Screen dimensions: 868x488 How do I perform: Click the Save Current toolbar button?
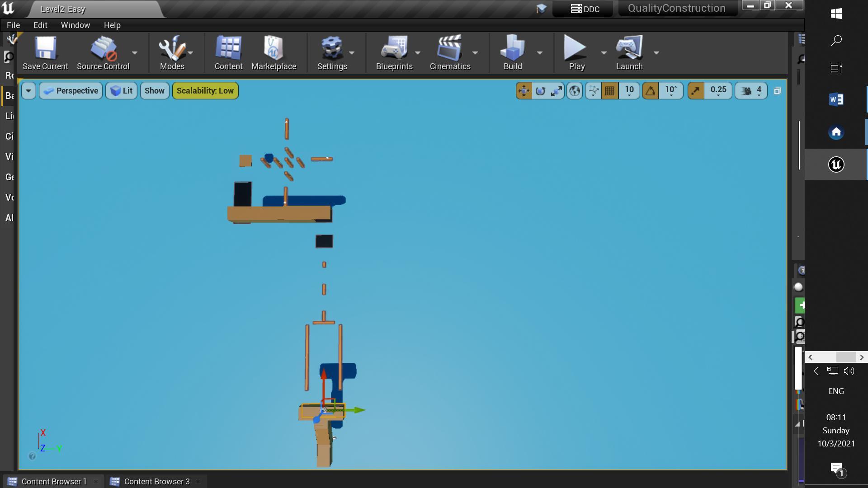(45, 53)
